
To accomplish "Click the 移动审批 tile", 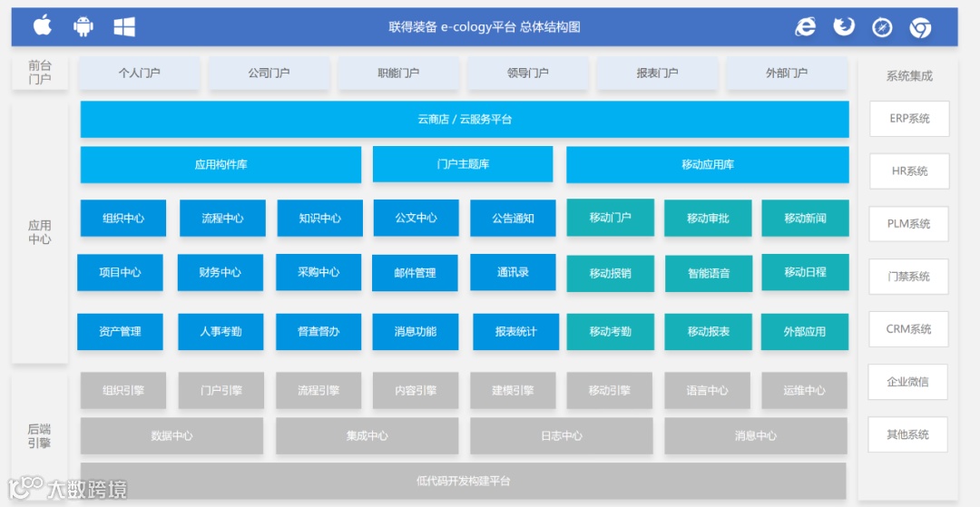I will click(708, 218).
